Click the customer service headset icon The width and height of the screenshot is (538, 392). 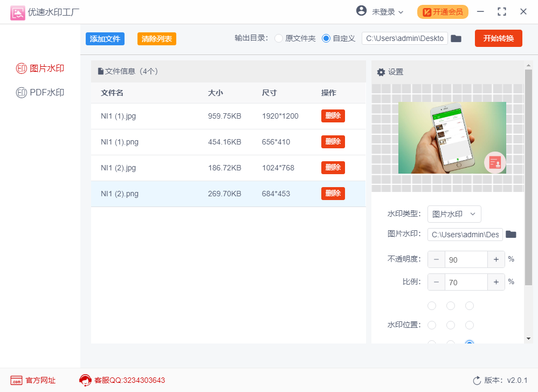click(x=85, y=380)
